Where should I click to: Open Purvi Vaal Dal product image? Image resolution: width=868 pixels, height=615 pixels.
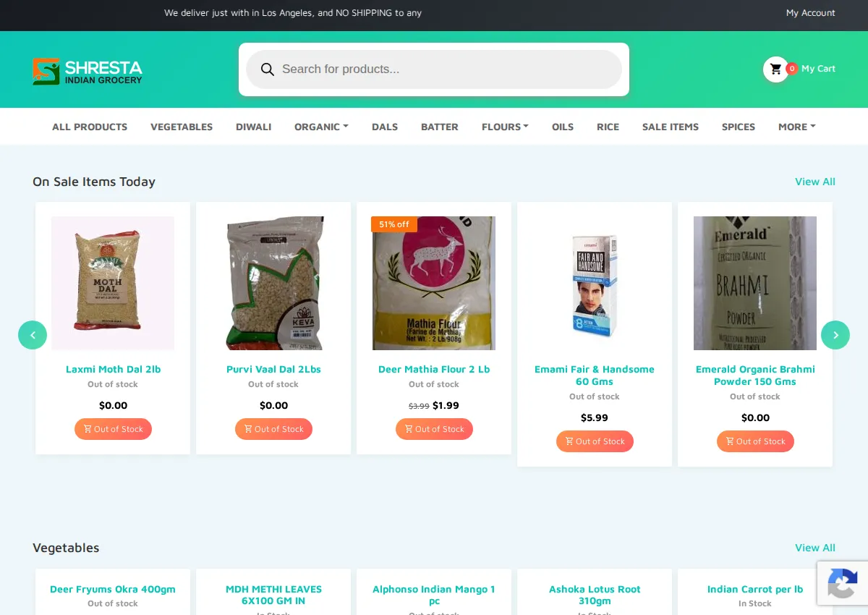(x=273, y=283)
